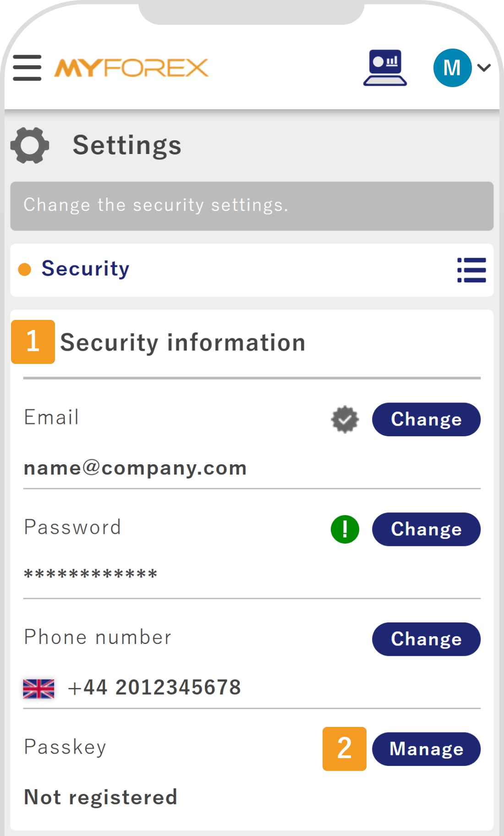Click the Settings gear icon
This screenshot has width=504, height=836.
click(29, 145)
